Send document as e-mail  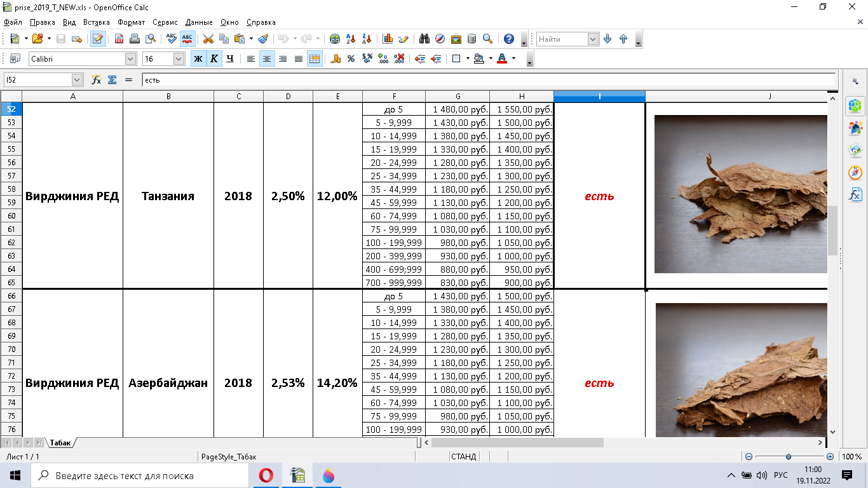77,39
